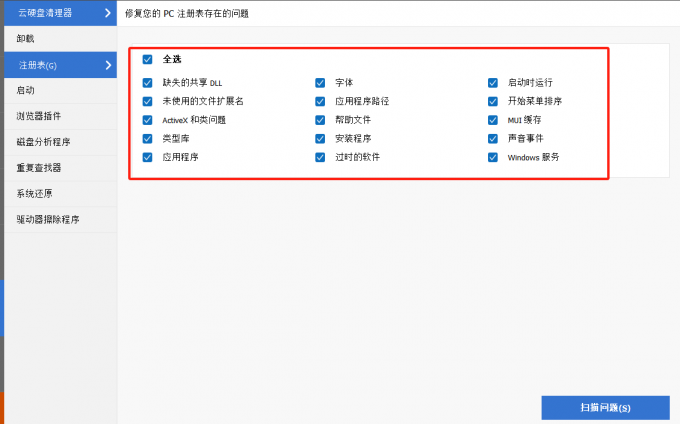Toggle the 类型库 checkbox

147,138
